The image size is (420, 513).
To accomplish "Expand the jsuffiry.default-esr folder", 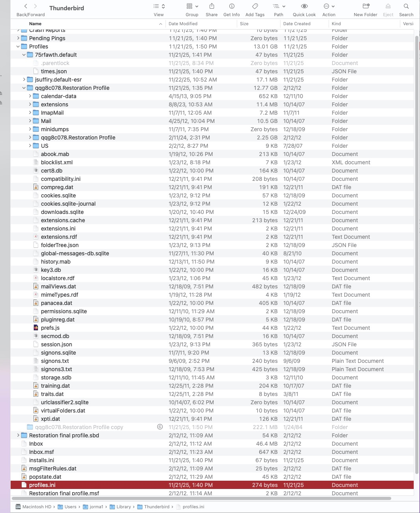I will click(24, 80).
